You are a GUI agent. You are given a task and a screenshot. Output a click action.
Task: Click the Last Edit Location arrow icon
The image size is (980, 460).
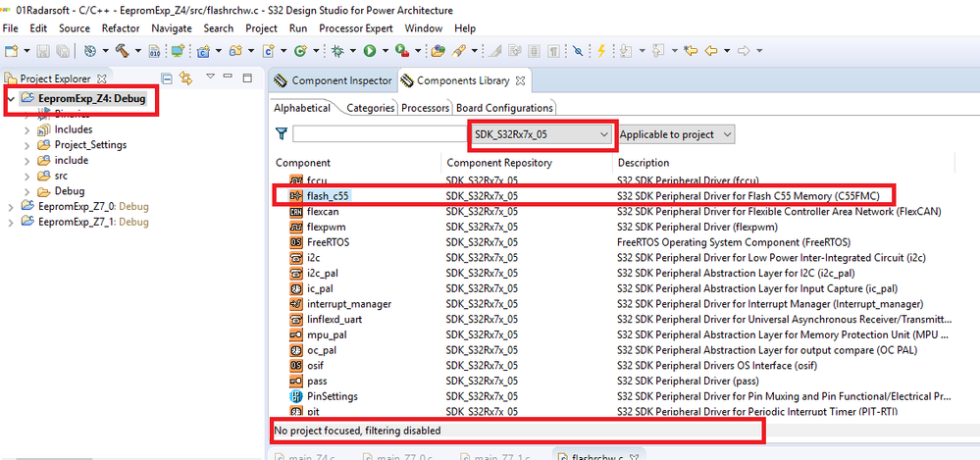point(690,51)
